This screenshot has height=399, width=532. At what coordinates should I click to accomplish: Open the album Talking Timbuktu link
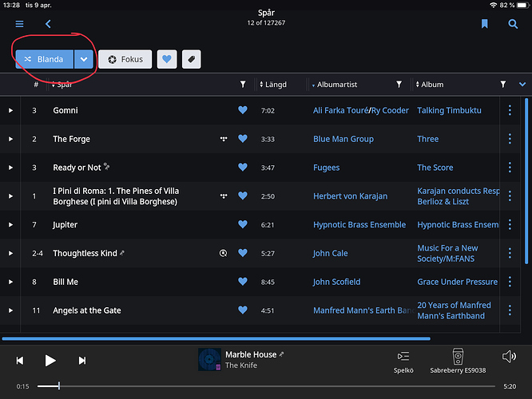pyautogui.click(x=449, y=110)
